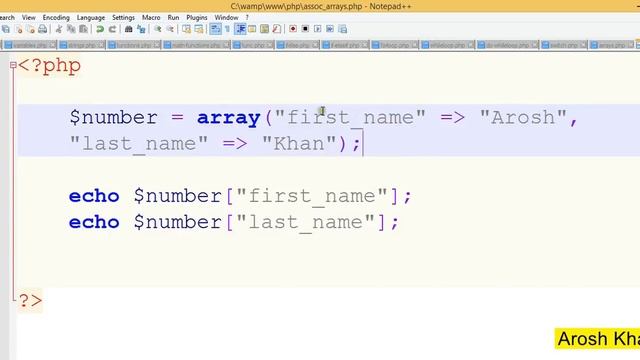Viewport: 640px width, 360px height.
Task: Click the closing ?> tag
Action: [x=30, y=301]
